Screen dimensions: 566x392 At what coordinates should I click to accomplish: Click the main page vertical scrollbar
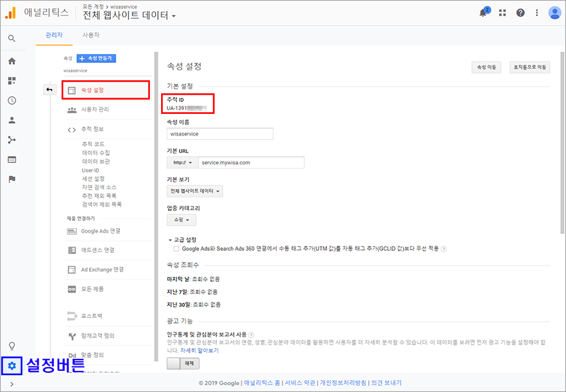[562, 142]
